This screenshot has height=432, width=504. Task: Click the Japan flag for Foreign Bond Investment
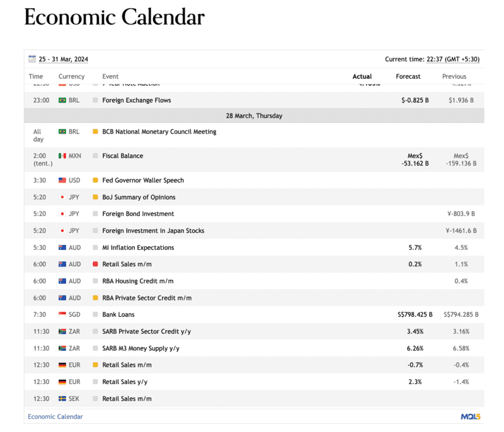(62, 214)
